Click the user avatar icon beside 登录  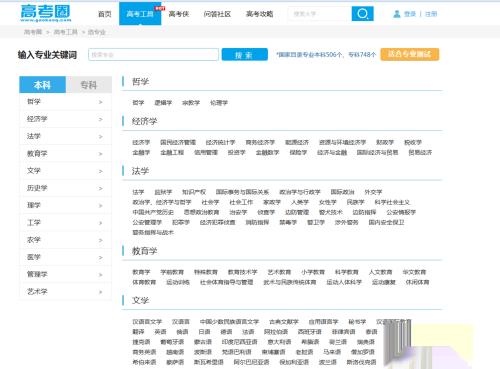point(397,14)
